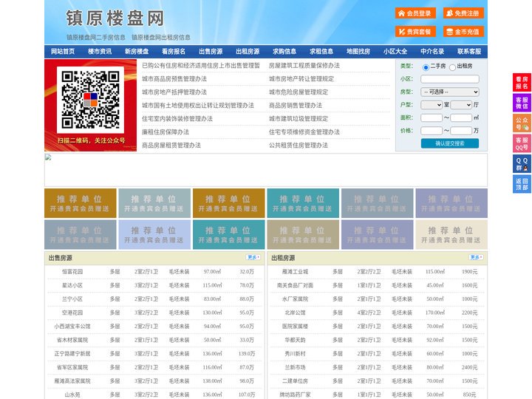The width and height of the screenshot is (532, 399).
Task: Open 求租信息 navigation item
Action: tap(321, 52)
